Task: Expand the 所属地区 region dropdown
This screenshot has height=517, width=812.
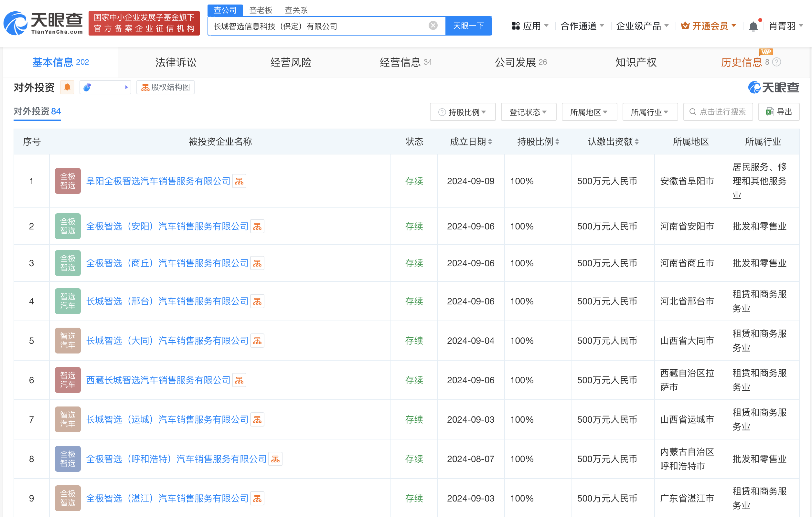Action: click(x=589, y=111)
